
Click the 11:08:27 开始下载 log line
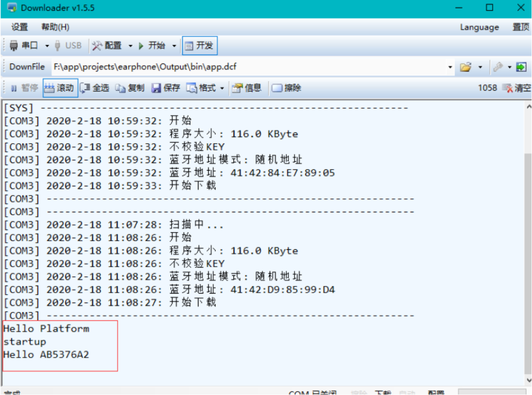coord(110,303)
